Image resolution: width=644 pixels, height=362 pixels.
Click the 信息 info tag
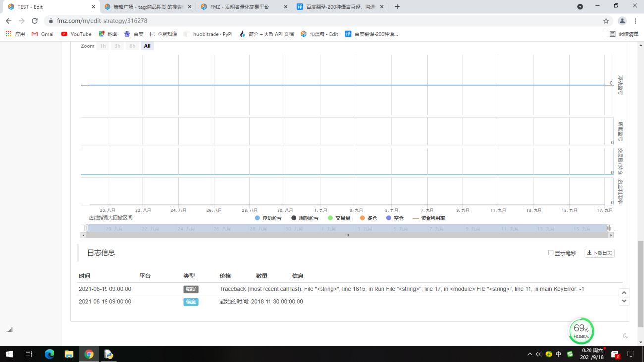pyautogui.click(x=191, y=302)
